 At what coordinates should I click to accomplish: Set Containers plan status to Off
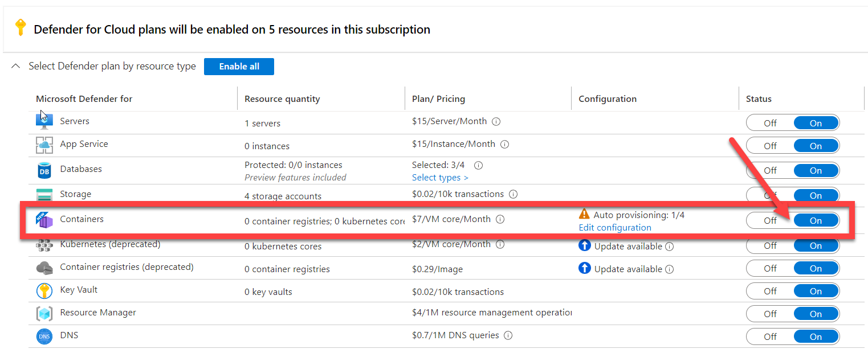coord(770,220)
